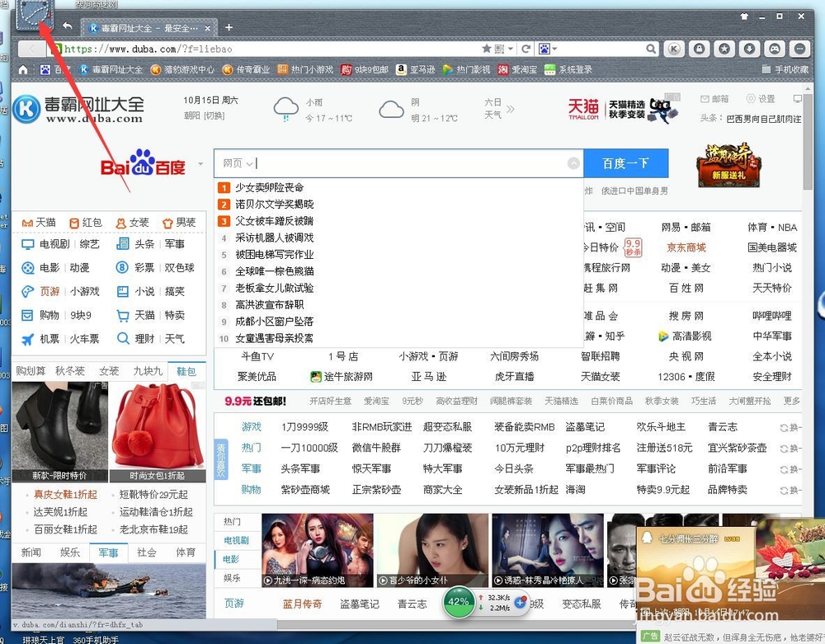
Task: Open the 天猫精选 秋季变装 banner
Action: click(x=624, y=110)
